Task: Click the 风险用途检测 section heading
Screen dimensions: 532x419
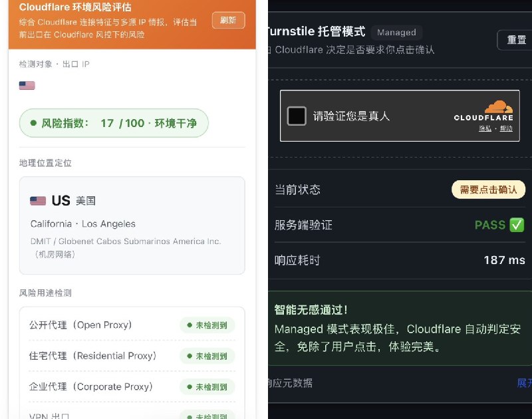Action: 45,293
